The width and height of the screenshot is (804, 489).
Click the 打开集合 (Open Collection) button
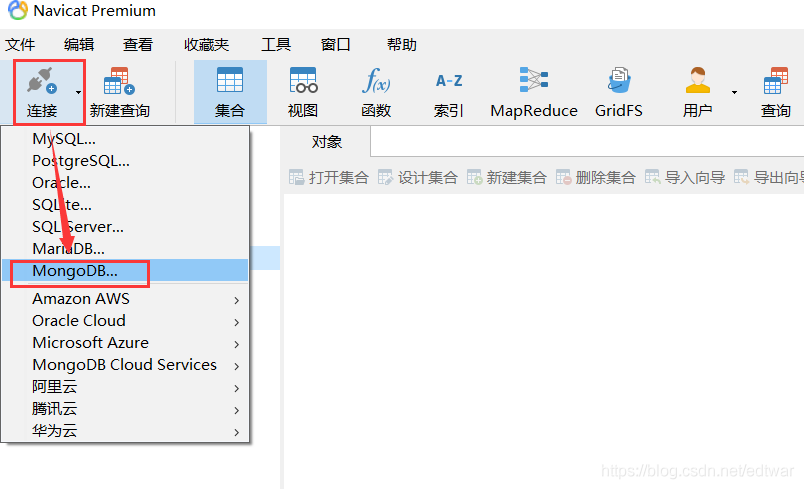[329, 177]
